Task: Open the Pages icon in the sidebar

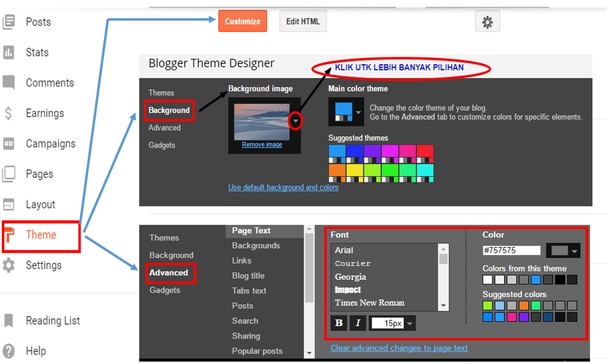Action: (x=8, y=174)
